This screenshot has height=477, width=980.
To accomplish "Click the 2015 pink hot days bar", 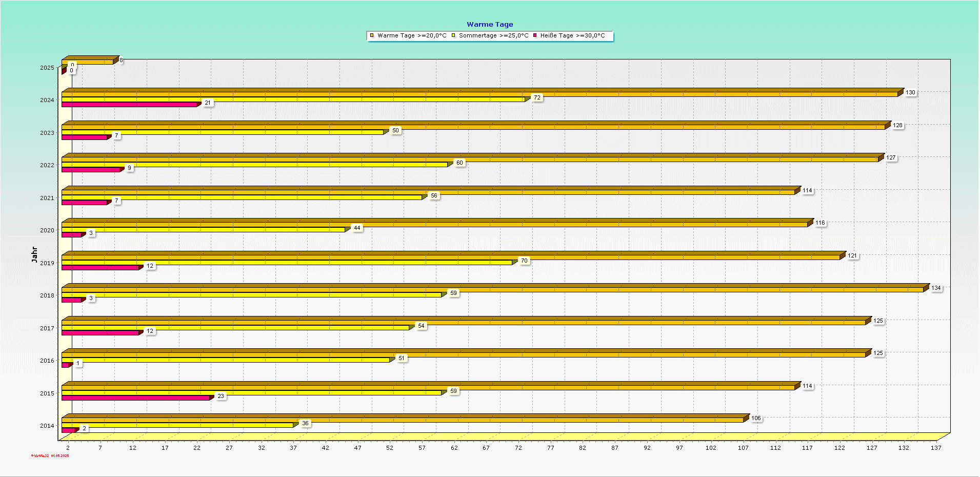I will tap(138, 397).
